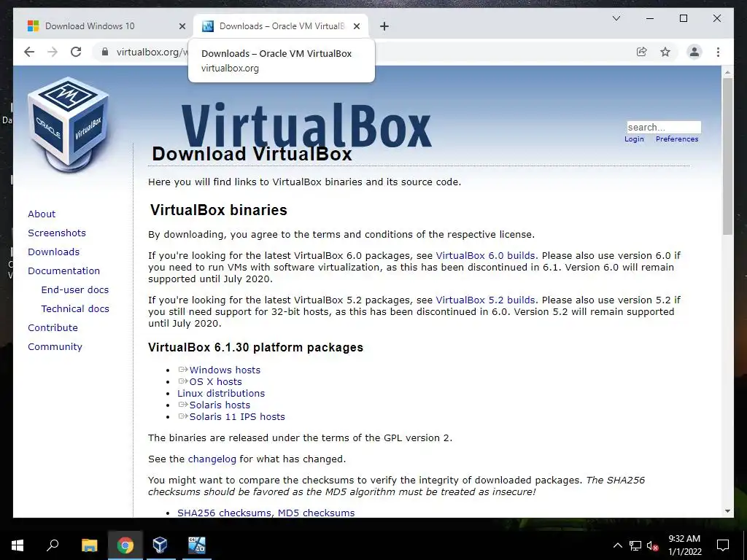Open the MD5 checksums link
747x560 pixels.
[x=317, y=513]
